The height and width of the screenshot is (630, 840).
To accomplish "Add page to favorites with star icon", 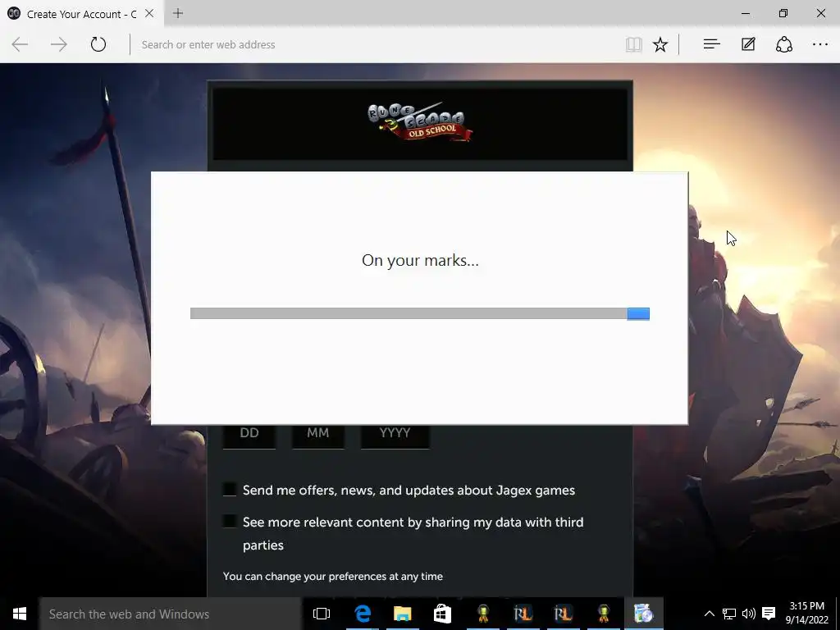I will tap(660, 44).
